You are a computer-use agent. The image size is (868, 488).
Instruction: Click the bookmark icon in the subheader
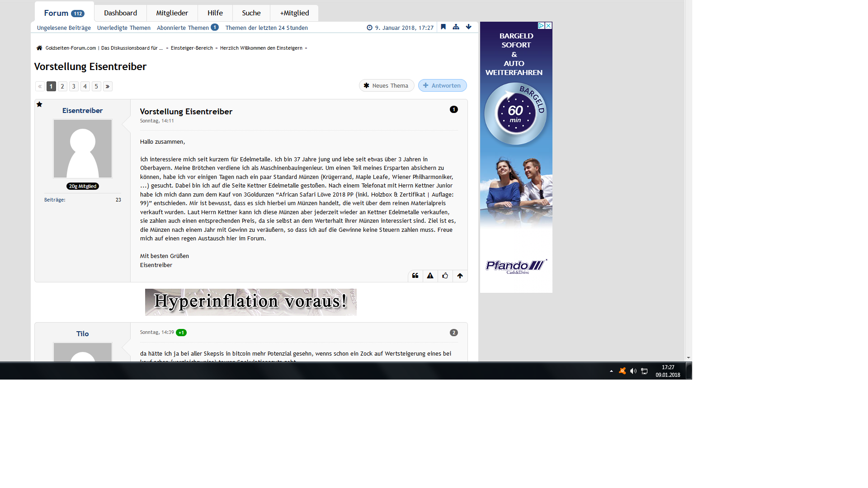tap(443, 27)
